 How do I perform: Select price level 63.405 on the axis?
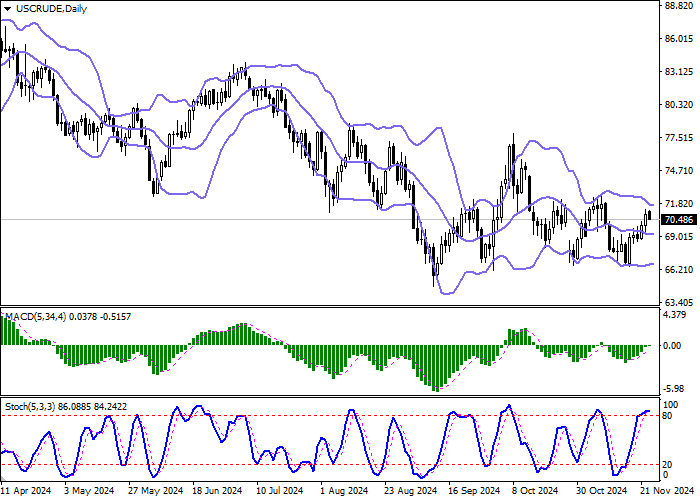679,303
